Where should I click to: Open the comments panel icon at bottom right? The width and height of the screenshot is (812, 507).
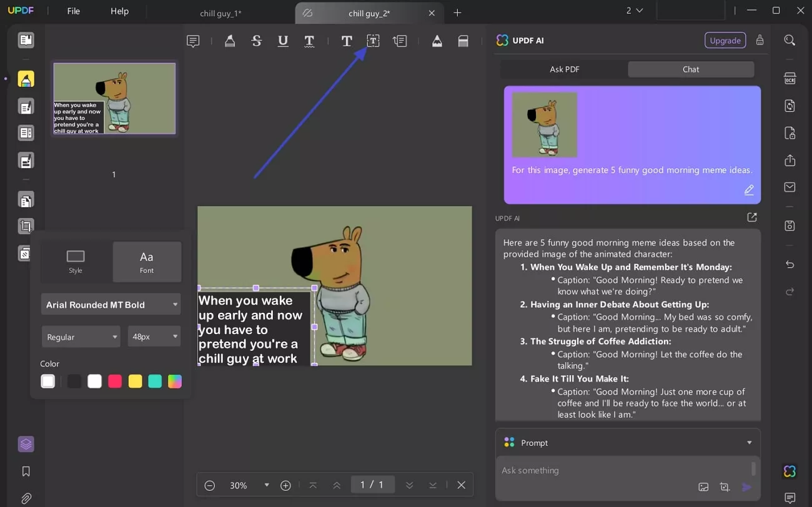[790, 498]
